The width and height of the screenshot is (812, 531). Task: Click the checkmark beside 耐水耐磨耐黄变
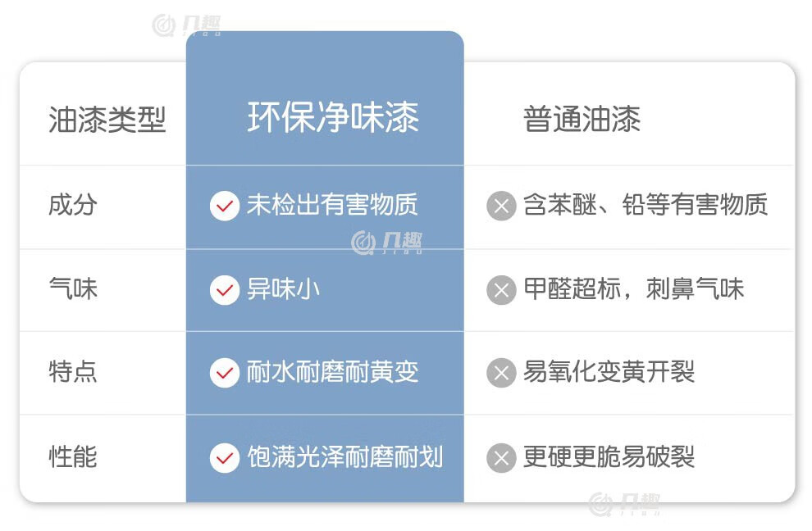pos(224,373)
